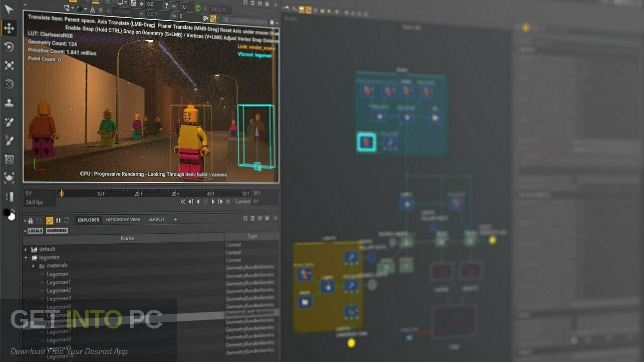This screenshot has height=362, width=644.
Task: Select the plain paint brush tool
Action: click(9, 140)
